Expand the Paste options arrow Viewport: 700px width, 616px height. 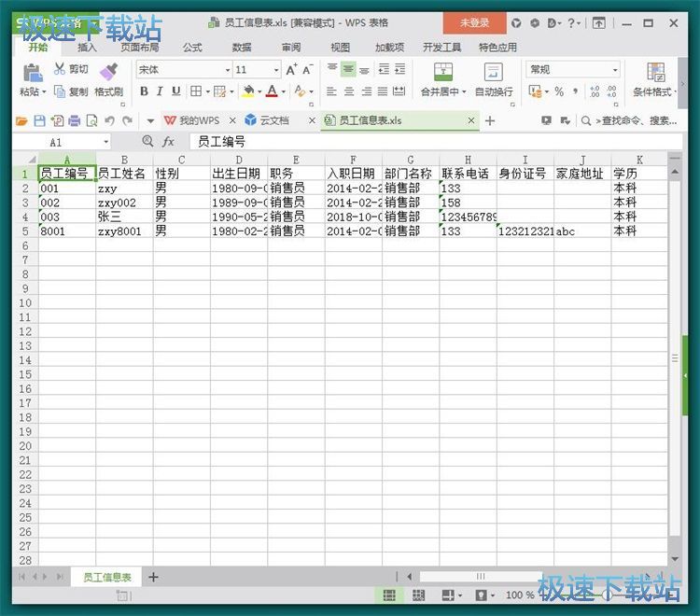(44, 92)
